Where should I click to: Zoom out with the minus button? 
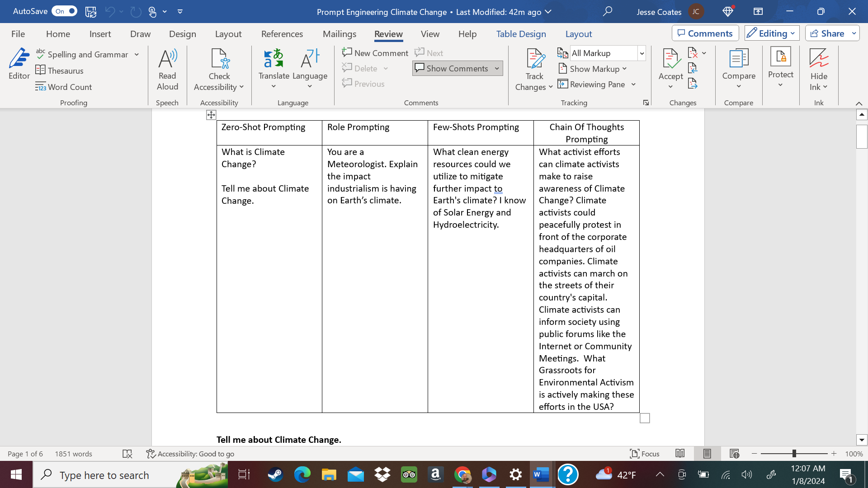click(754, 453)
